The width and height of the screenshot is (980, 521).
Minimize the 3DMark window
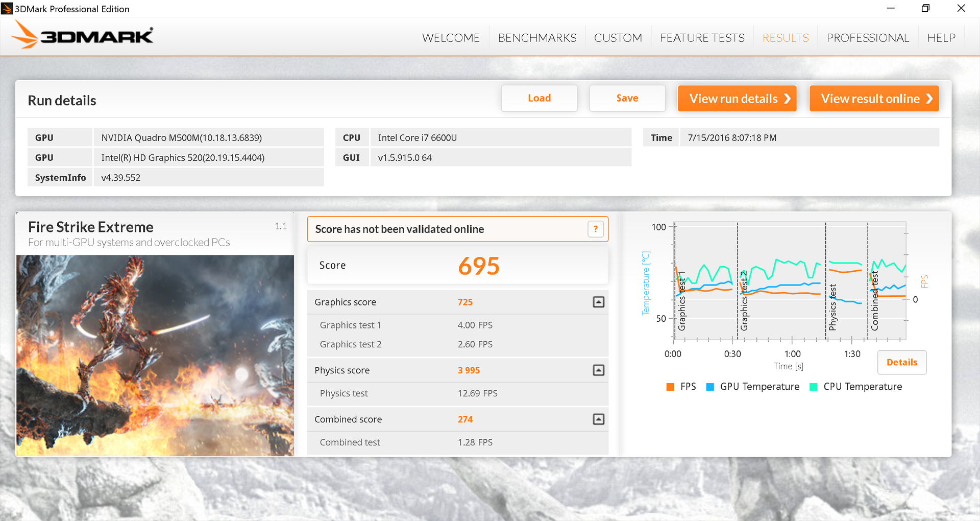pyautogui.click(x=891, y=8)
